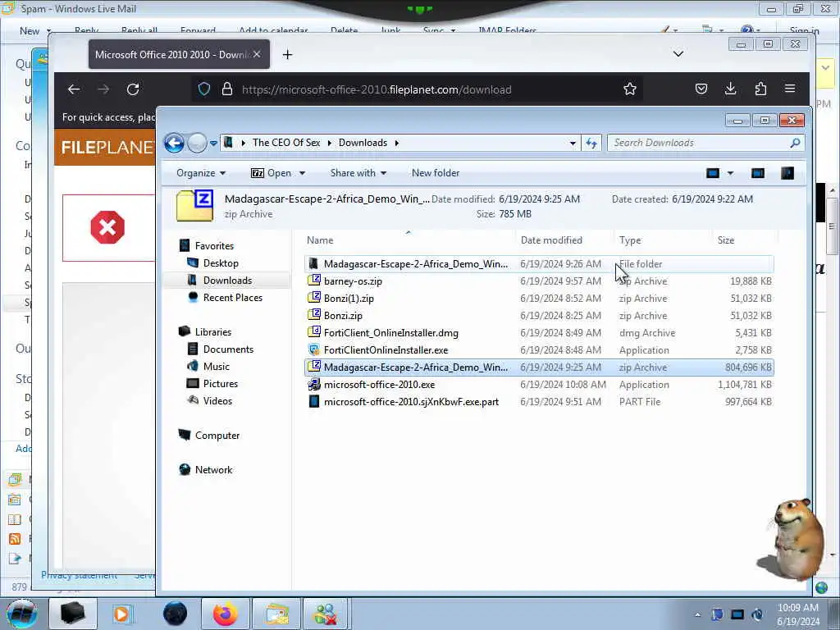The image size is (840, 630).
Task: Click Windows Live Mail taskbar icon
Action: click(276, 614)
